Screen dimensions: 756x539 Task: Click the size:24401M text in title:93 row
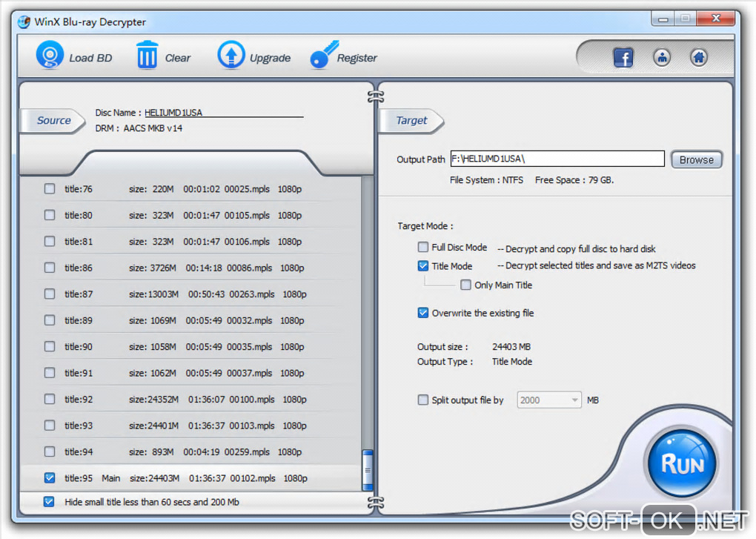154,426
